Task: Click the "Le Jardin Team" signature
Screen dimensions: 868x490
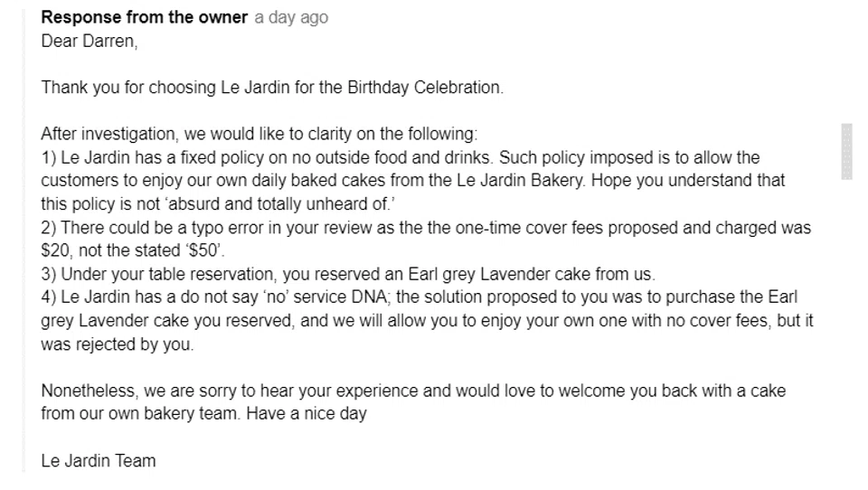Action: point(98,461)
